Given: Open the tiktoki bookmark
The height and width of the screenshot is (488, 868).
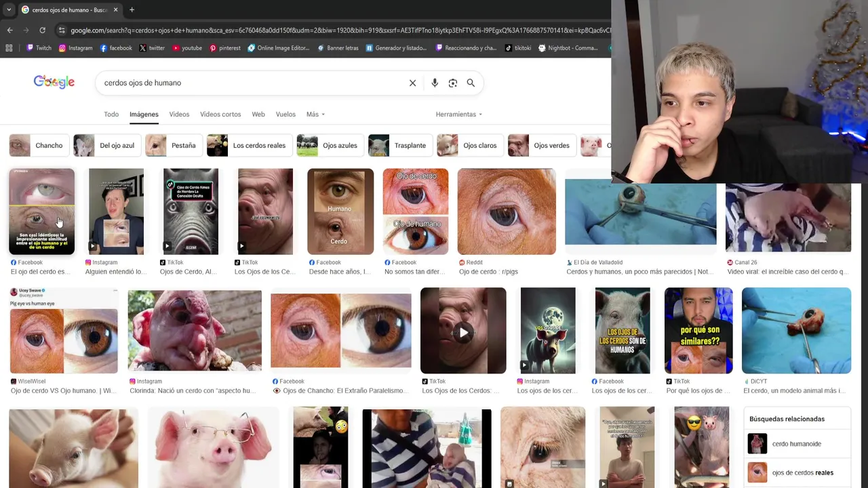Looking at the screenshot, I should pyautogui.click(x=518, y=48).
